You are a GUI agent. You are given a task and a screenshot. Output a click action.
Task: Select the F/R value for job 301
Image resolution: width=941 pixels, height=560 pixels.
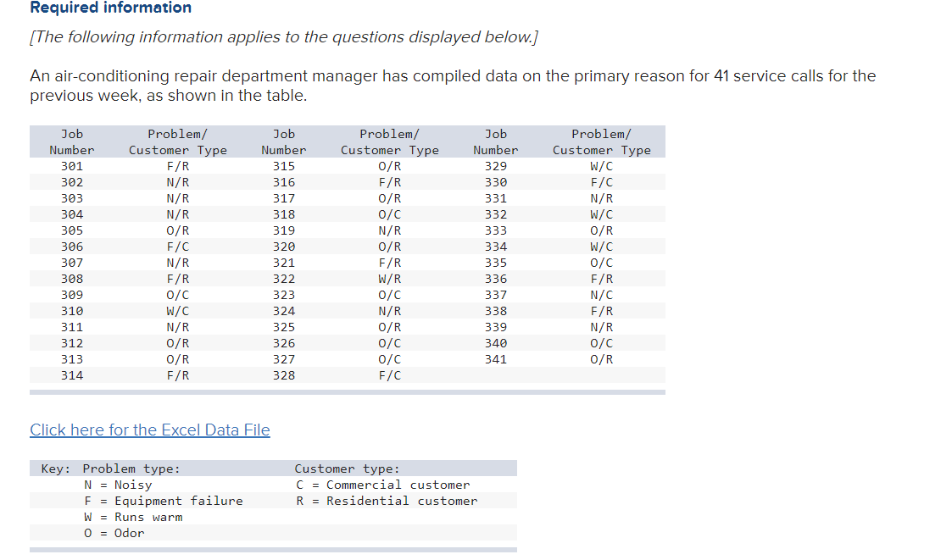(x=176, y=166)
